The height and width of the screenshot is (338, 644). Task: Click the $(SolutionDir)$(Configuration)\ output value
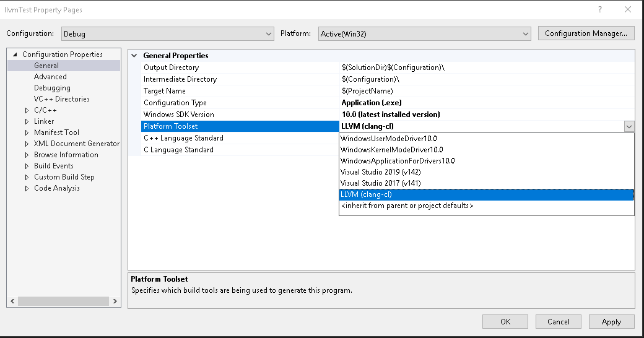click(x=393, y=67)
